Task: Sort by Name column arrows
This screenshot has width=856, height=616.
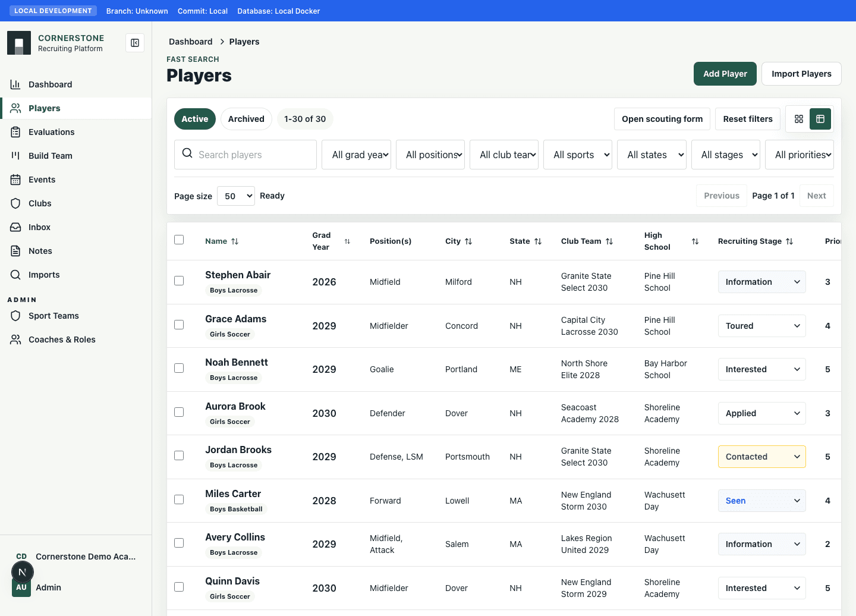Action: click(235, 241)
